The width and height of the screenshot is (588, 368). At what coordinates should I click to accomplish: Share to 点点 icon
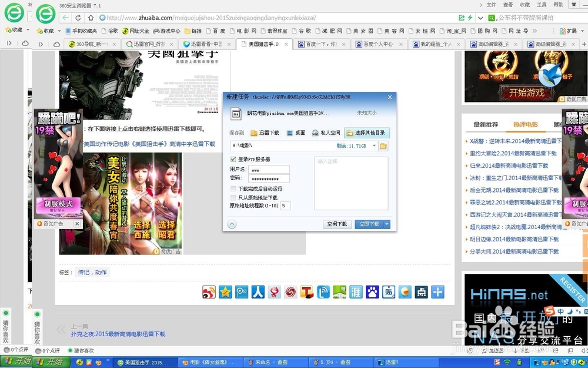click(421, 292)
